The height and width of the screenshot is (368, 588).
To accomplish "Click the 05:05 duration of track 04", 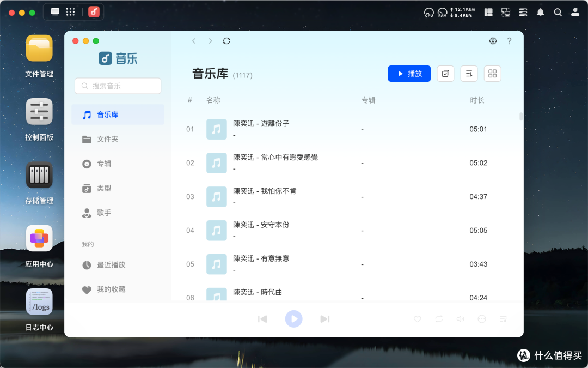I will click(x=479, y=231).
